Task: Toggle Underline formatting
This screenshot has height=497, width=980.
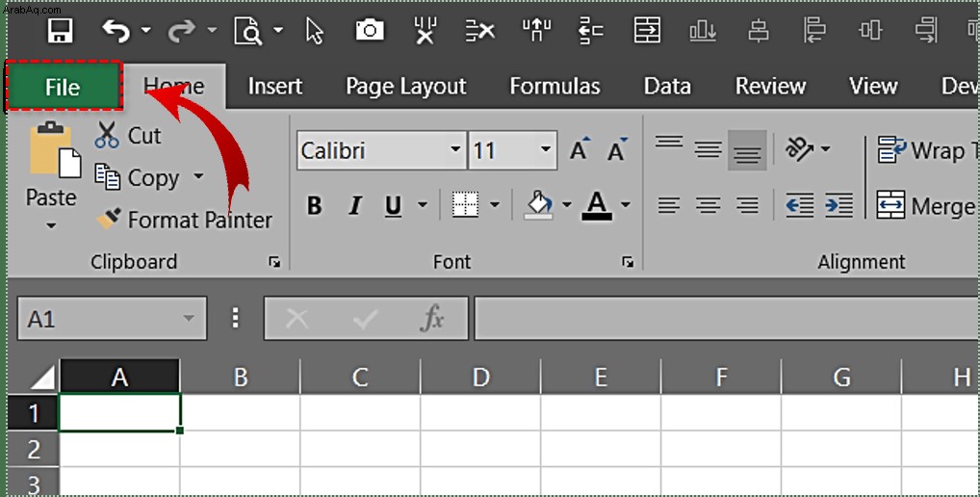Action: point(393,205)
